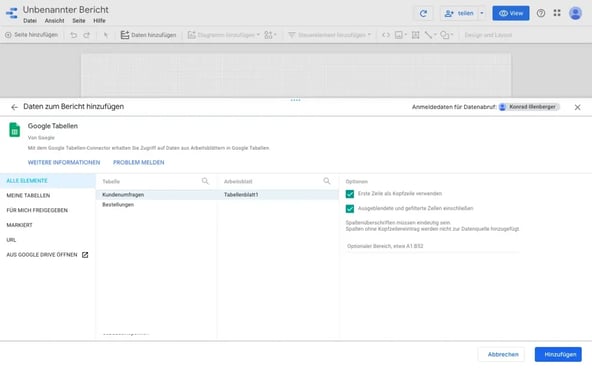The width and height of the screenshot is (592, 370).
Task: Select the URL tab
Action: [48, 240]
